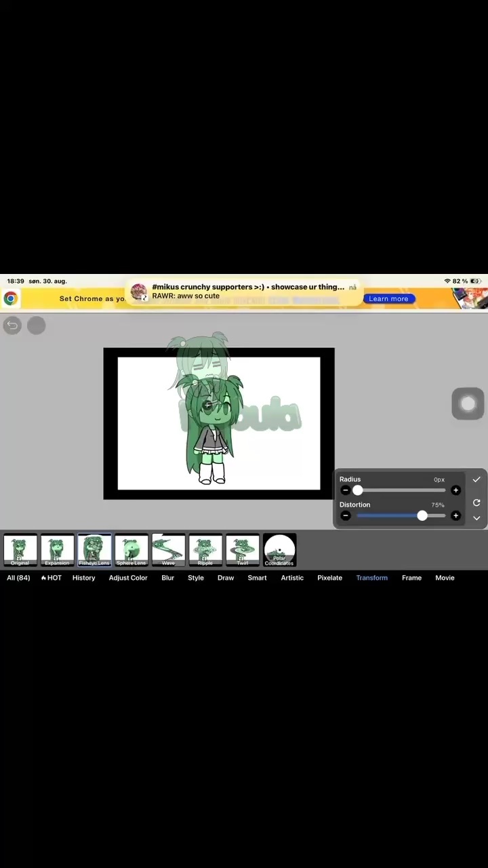Click the Distortion 75% value
This screenshot has height=868, width=488.
pos(438,505)
